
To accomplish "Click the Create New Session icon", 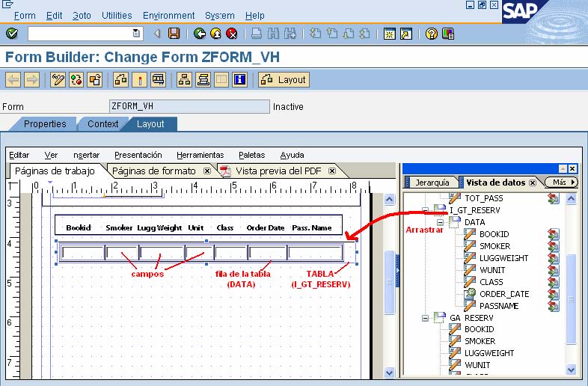I will coord(390,34).
